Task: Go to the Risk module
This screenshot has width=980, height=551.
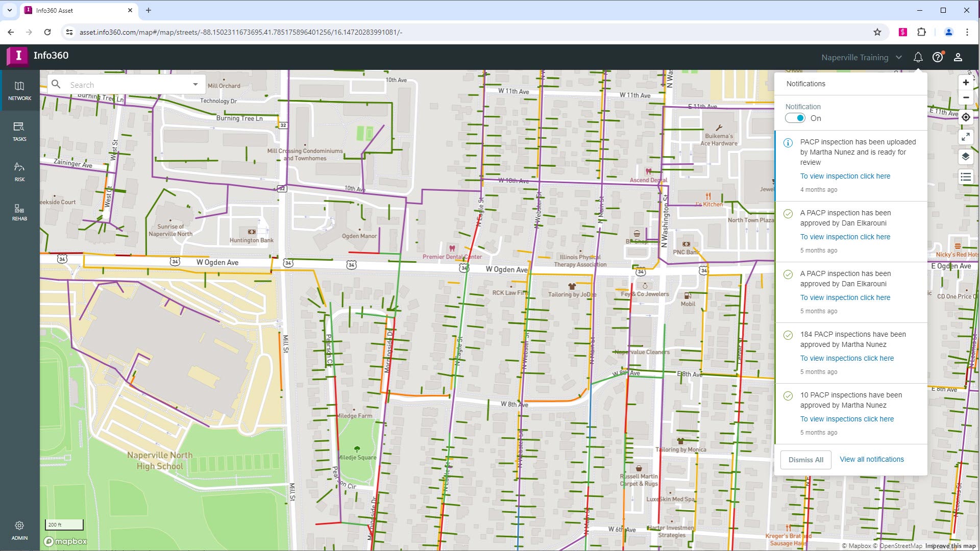Action: pyautogui.click(x=19, y=171)
